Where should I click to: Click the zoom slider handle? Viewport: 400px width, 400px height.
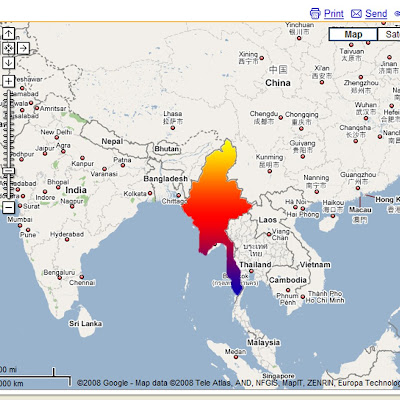pyautogui.click(x=8, y=171)
